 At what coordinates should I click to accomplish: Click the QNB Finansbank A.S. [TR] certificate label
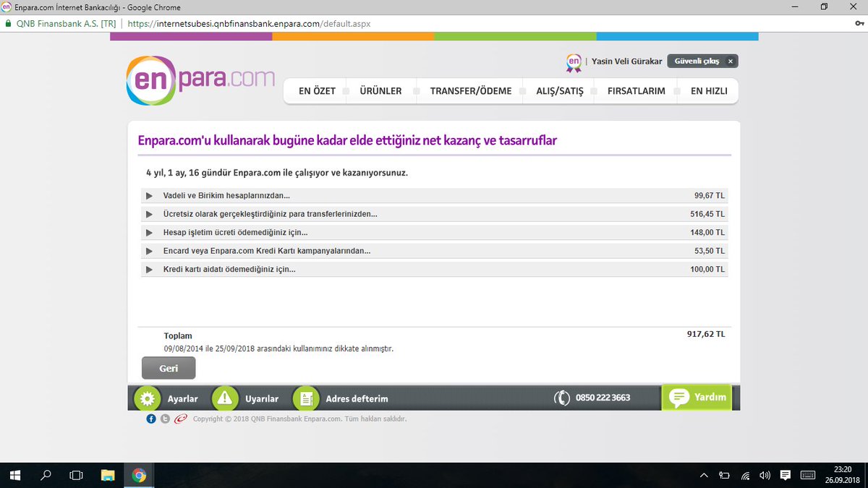point(65,23)
